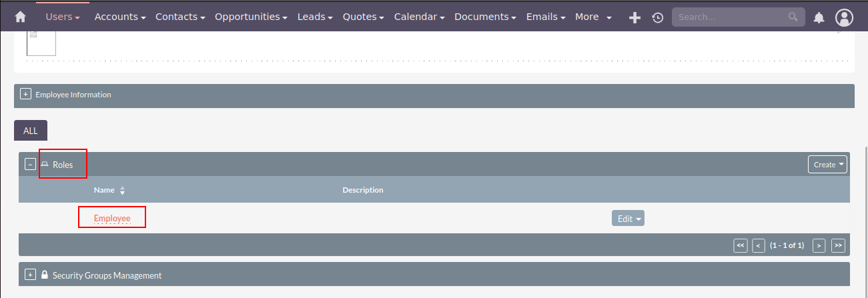This screenshot has height=298, width=868.
Task: Click the Description column header
Action: click(x=363, y=190)
